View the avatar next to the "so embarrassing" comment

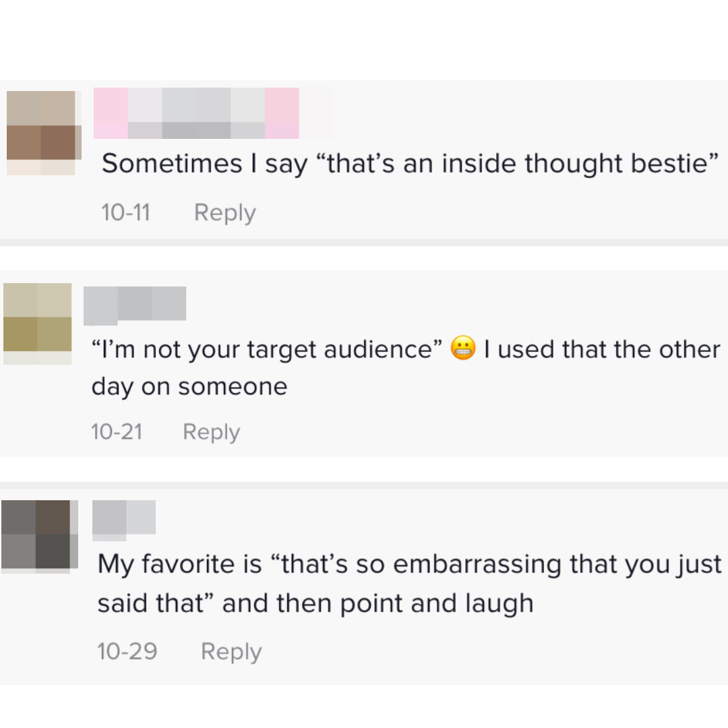(x=39, y=536)
